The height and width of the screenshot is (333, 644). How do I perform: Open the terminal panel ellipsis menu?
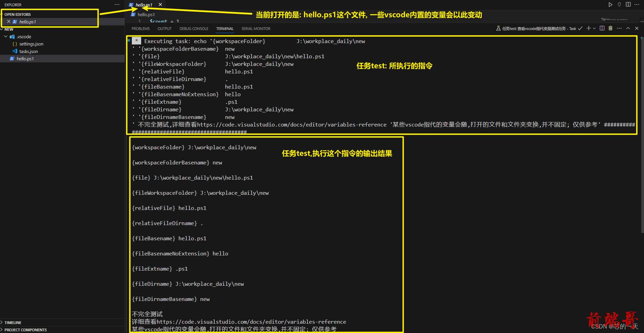[x=619, y=28]
